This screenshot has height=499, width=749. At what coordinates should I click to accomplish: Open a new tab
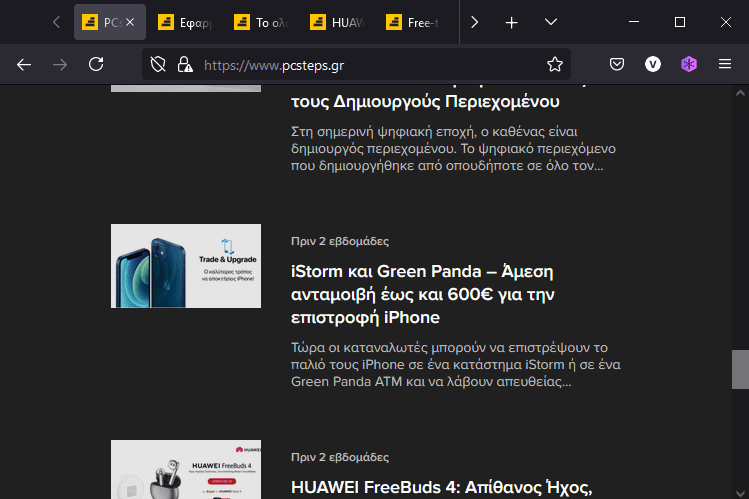(512, 22)
